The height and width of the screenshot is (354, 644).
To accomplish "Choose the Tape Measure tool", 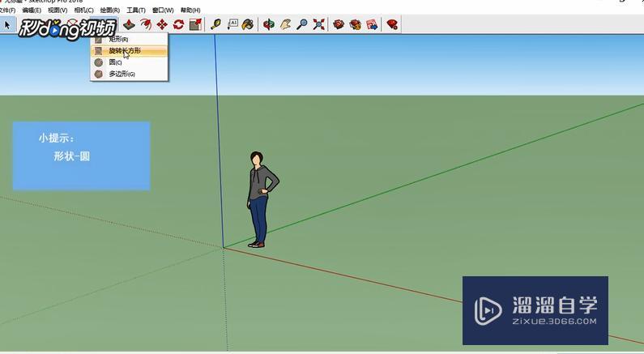I will [x=215, y=24].
